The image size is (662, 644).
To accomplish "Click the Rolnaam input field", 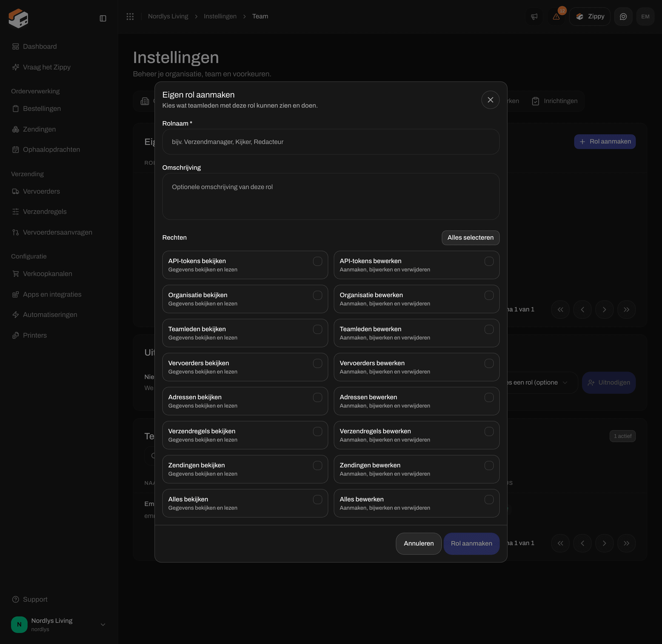I will (x=331, y=142).
